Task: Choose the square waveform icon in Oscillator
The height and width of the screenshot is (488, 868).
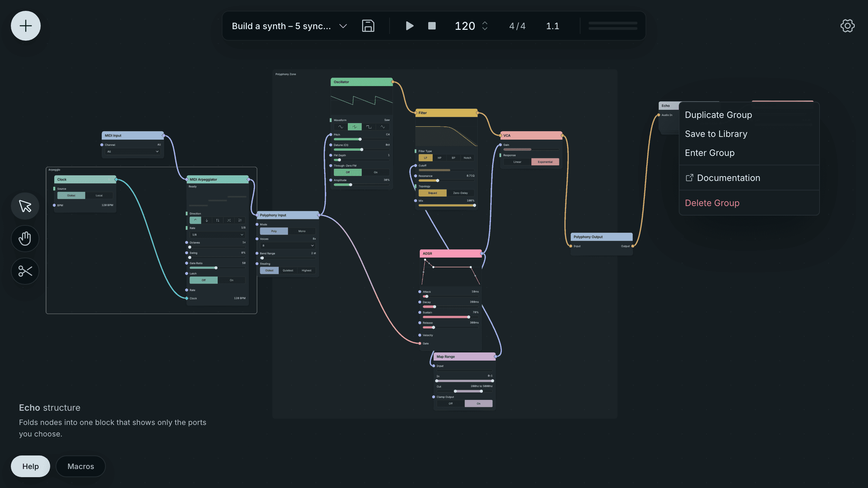Action: (x=369, y=127)
